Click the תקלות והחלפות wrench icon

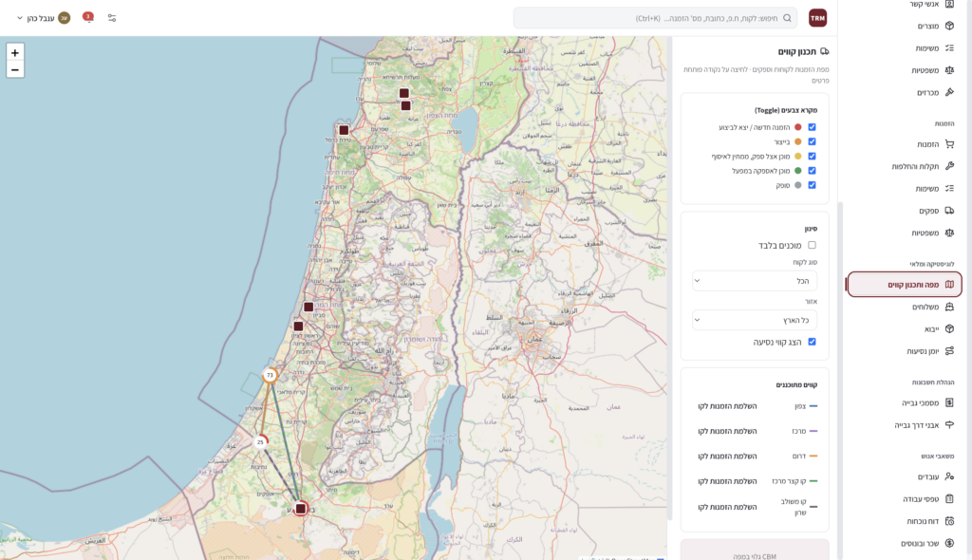[x=949, y=166]
